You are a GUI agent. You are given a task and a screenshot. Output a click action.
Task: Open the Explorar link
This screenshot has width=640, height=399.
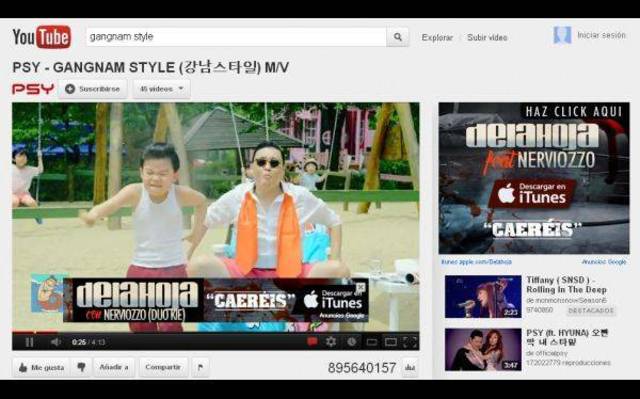click(437, 38)
